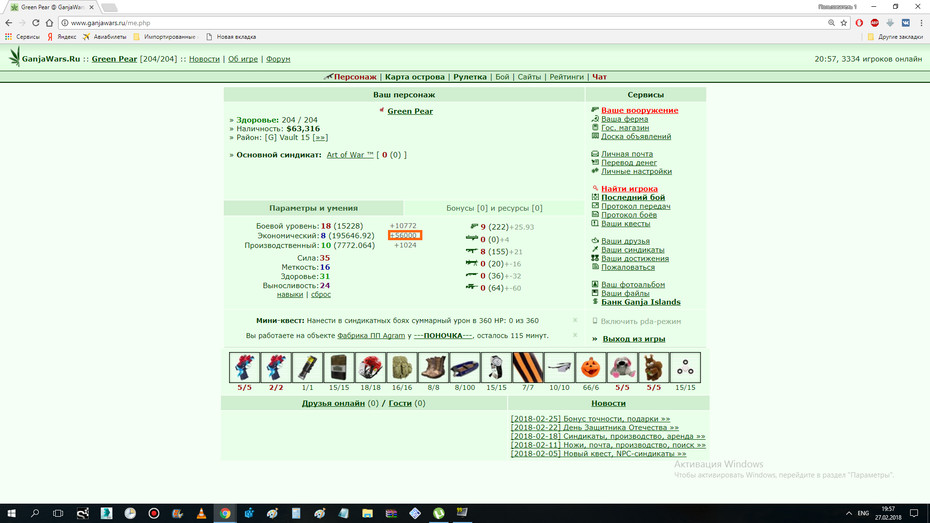Select the 10/10 glasses item
930x523 pixels.
point(559,367)
